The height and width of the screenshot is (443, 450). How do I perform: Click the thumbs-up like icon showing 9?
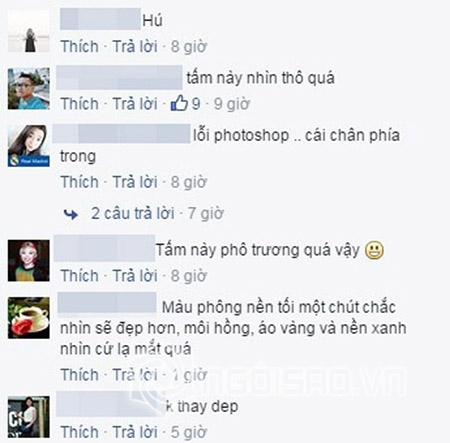point(179,103)
